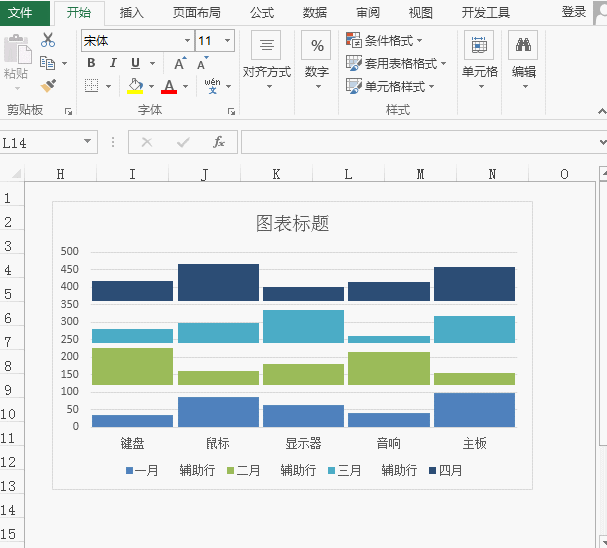Toggle Underline formatting
The image size is (607, 548).
pyautogui.click(x=135, y=63)
